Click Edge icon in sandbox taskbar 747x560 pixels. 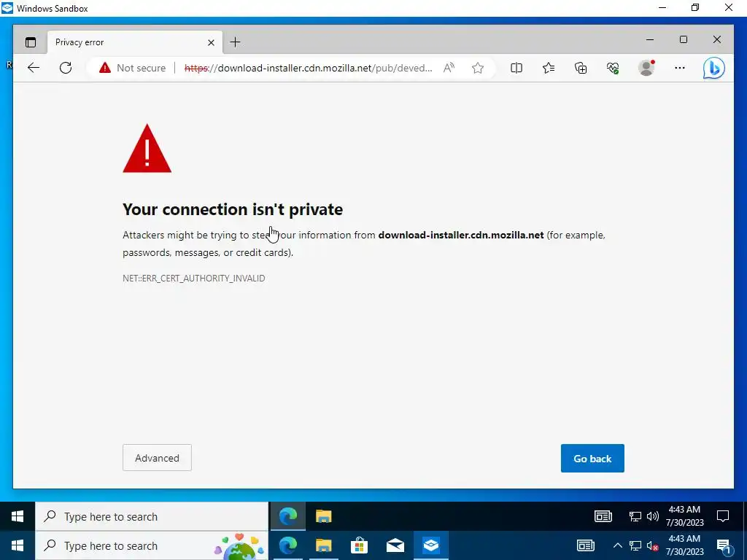(x=287, y=516)
